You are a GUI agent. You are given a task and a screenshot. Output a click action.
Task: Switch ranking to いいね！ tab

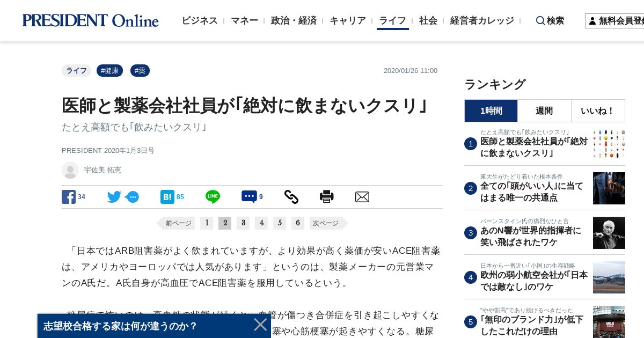[x=598, y=111]
